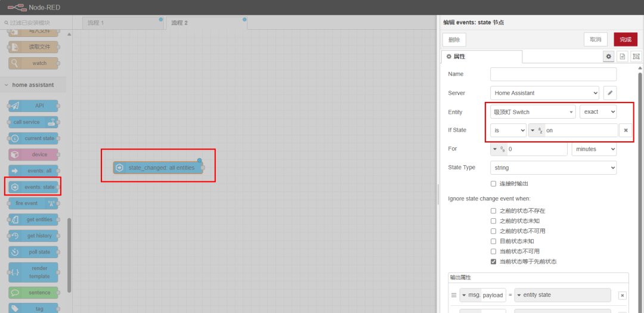The image size is (644, 313).
Task: Select the get entities node
Action: [x=33, y=219]
